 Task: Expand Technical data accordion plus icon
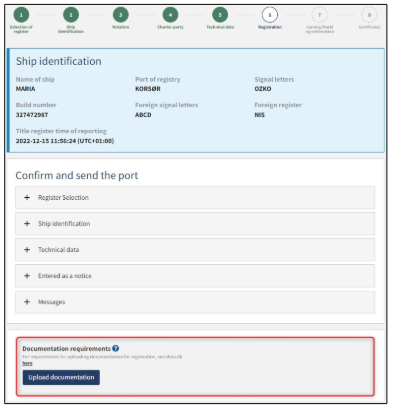point(27,249)
